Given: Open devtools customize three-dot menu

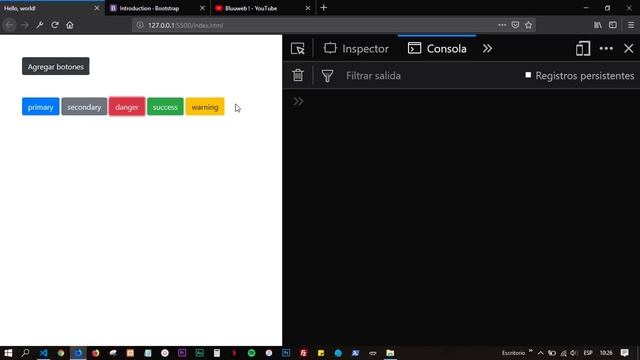Looking at the screenshot, I should point(606,49).
